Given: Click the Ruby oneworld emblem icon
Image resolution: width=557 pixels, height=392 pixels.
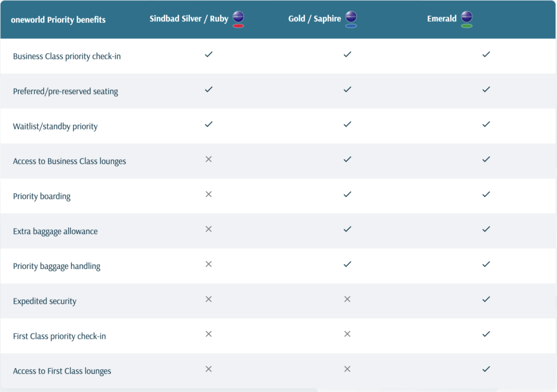Looking at the screenshot, I should coord(238,19).
